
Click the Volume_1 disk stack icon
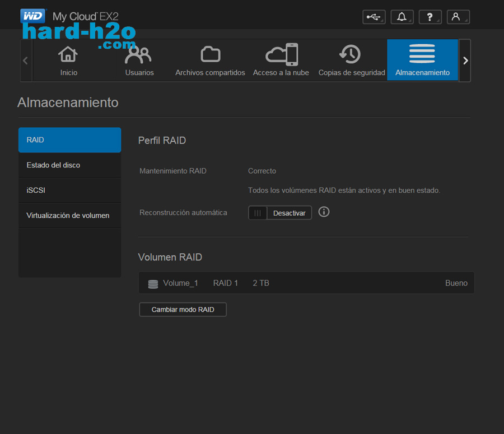pyautogui.click(x=153, y=284)
